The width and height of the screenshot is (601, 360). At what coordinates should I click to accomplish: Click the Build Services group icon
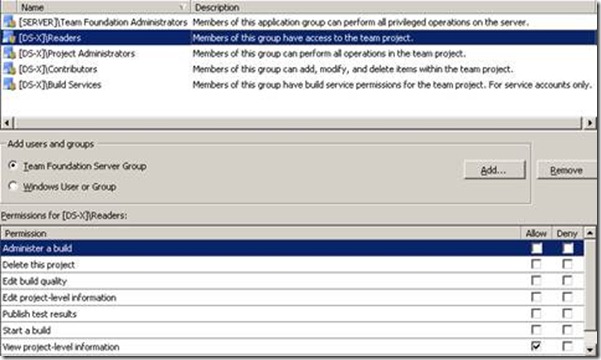tap(9, 84)
